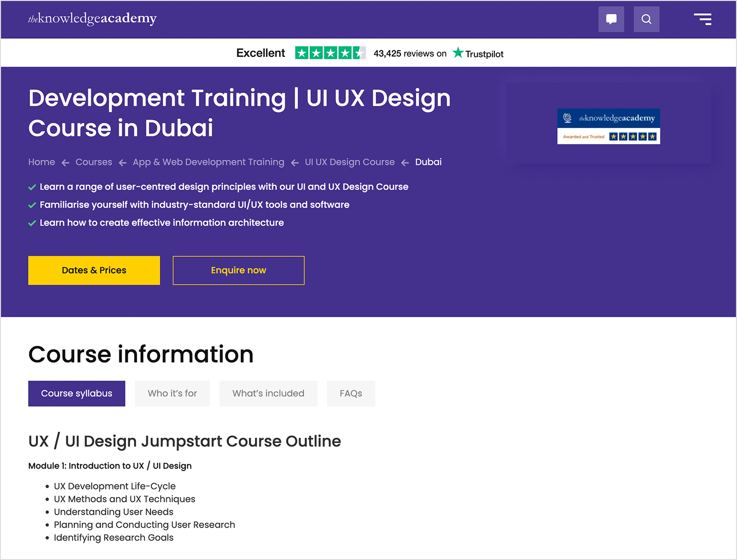Switch to the Who it's for tab
The width and height of the screenshot is (737, 560).
pos(172,393)
